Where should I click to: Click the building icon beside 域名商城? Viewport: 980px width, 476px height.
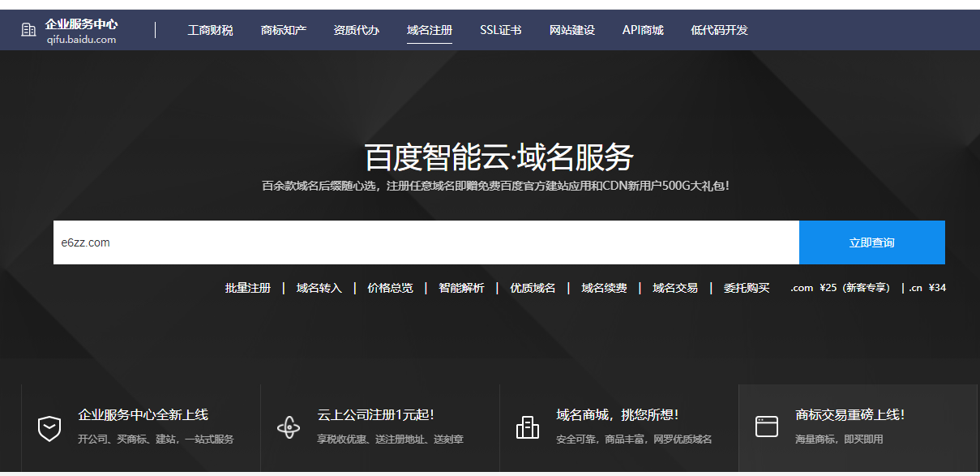(x=528, y=427)
